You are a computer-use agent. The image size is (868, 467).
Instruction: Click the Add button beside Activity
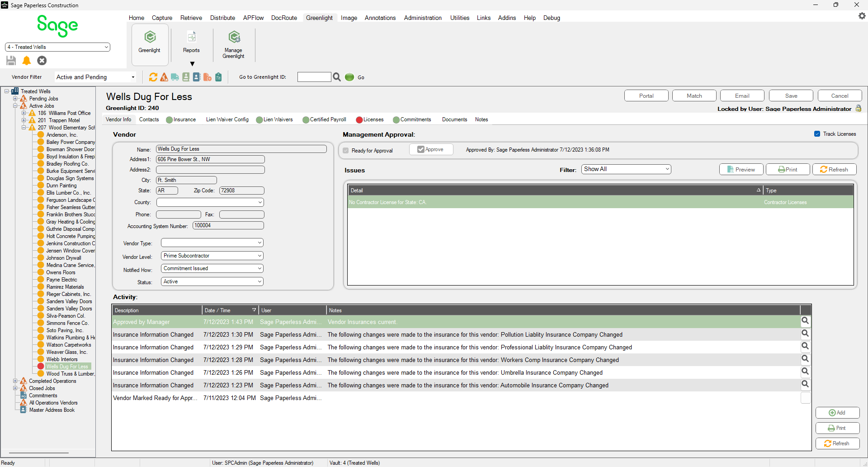838,413
